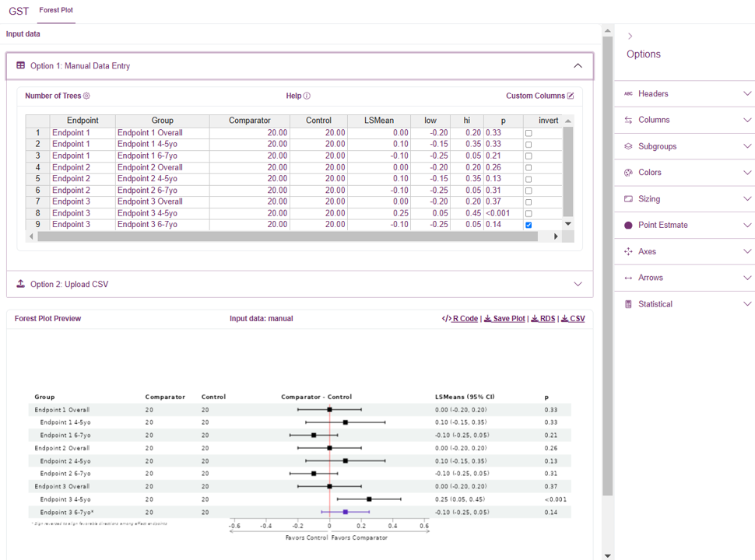Click the table horizontal scrollbar
Screen dimensions: 755x560
[x=287, y=236]
